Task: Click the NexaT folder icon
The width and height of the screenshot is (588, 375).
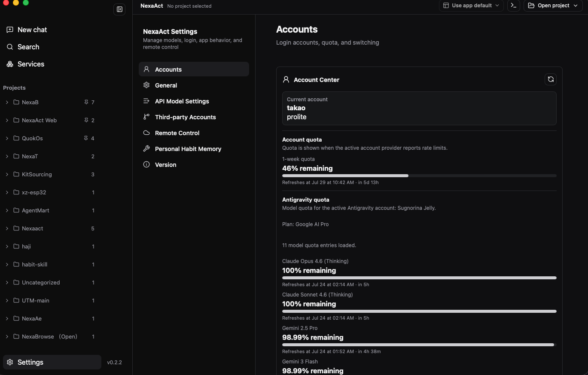Action: [16, 156]
